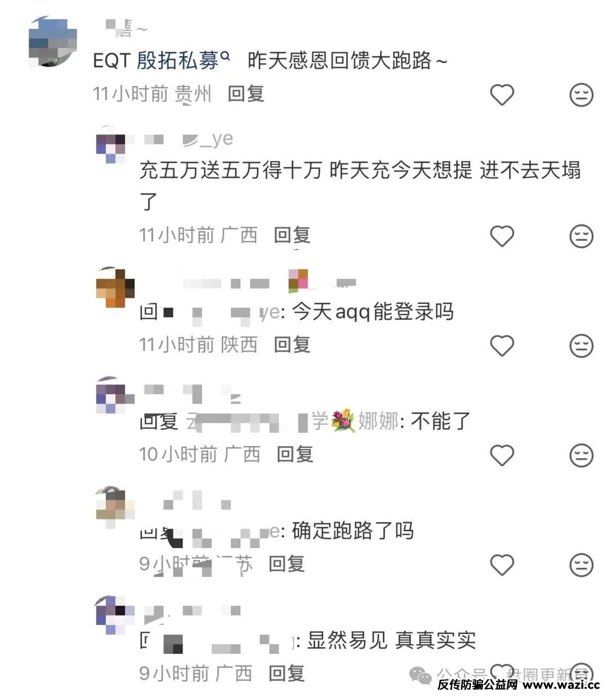Like the 不能了 reply

(x=502, y=455)
